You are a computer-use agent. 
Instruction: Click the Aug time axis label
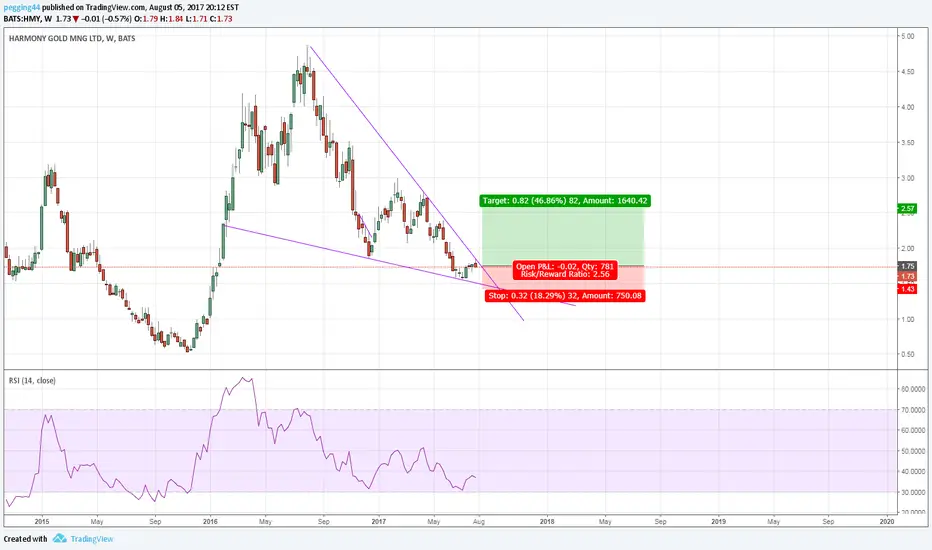478,521
